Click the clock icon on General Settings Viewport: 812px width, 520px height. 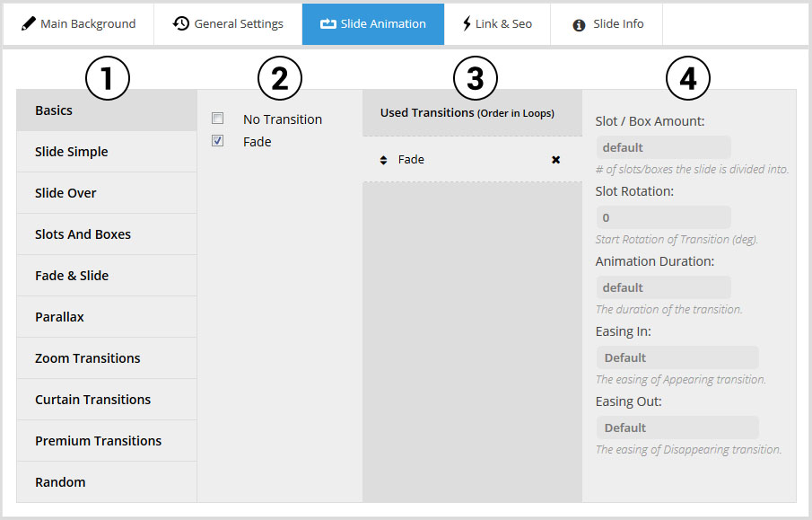pyautogui.click(x=181, y=23)
